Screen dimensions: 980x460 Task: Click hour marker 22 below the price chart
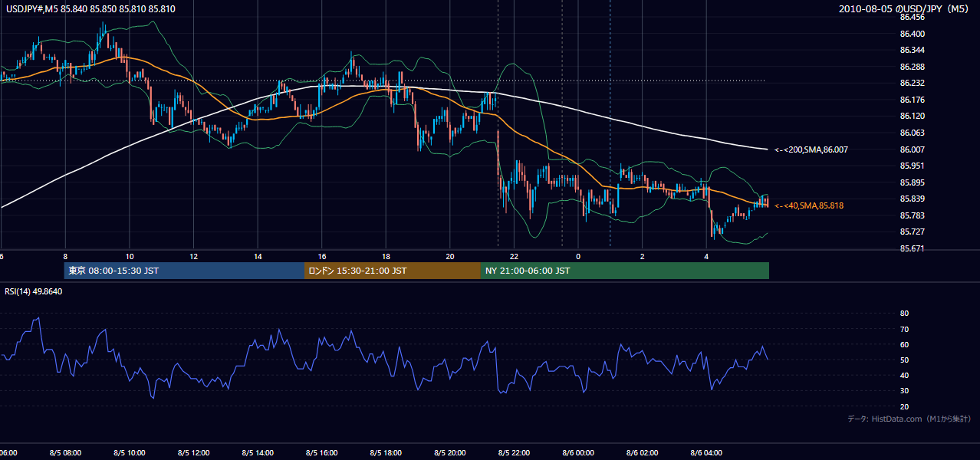pos(515,256)
